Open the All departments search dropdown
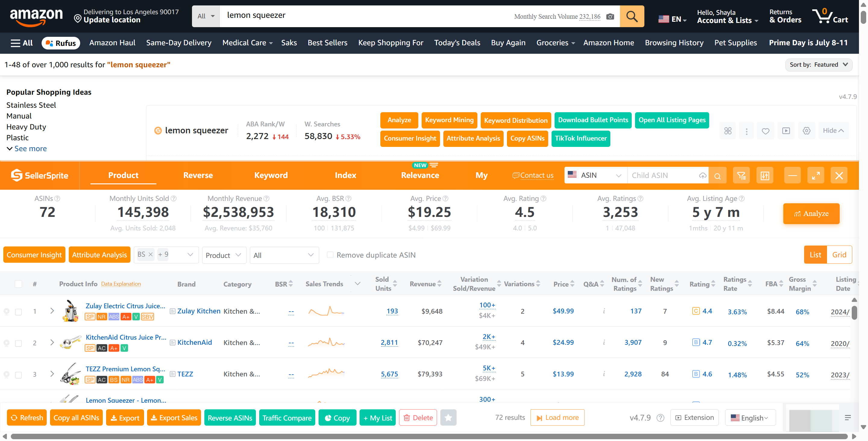This screenshot has width=868, height=441. tap(206, 16)
